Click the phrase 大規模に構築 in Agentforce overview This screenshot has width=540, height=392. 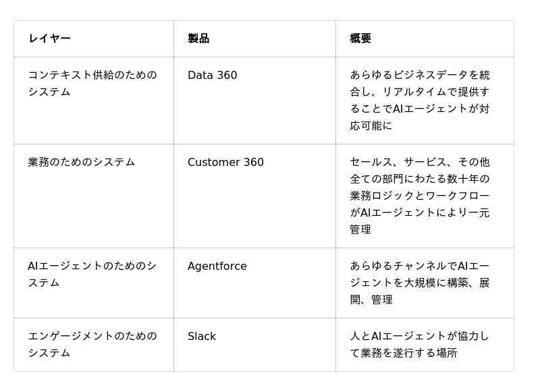(436, 283)
